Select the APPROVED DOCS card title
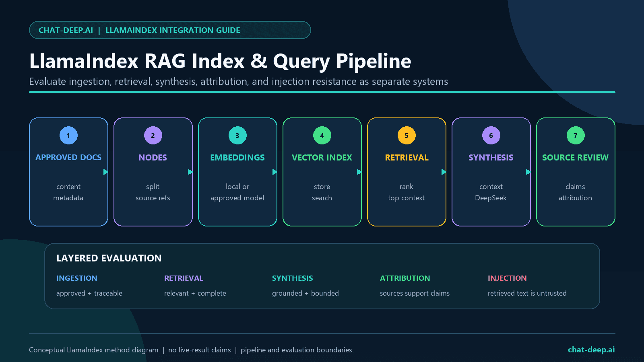 [x=68, y=158]
